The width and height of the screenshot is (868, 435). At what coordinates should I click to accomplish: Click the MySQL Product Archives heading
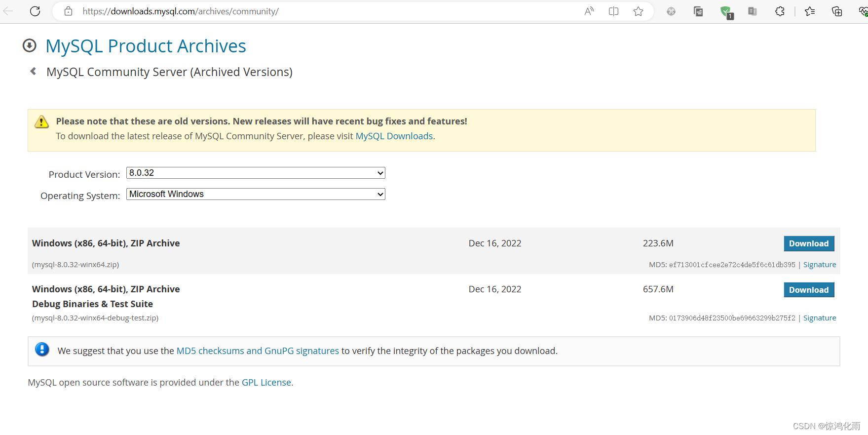tap(146, 46)
